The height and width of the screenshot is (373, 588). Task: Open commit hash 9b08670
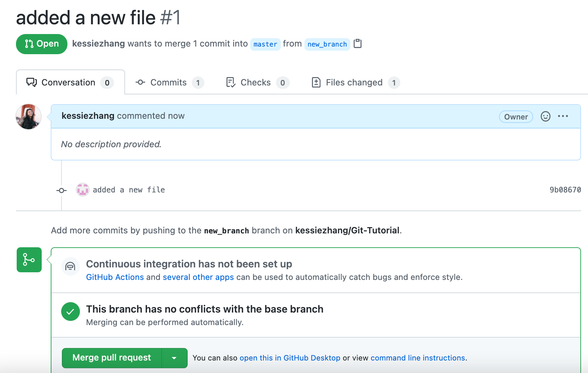565,190
